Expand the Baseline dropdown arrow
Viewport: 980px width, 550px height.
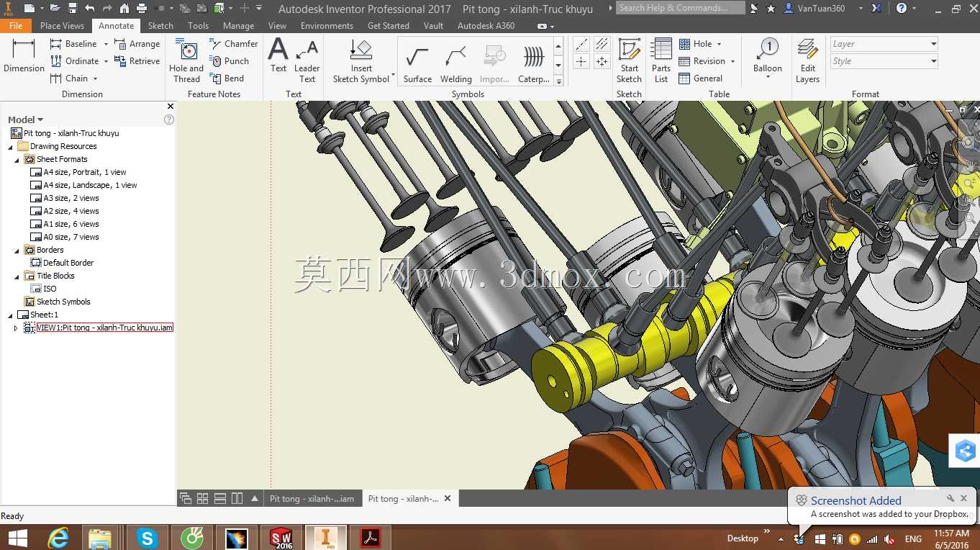click(x=106, y=44)
